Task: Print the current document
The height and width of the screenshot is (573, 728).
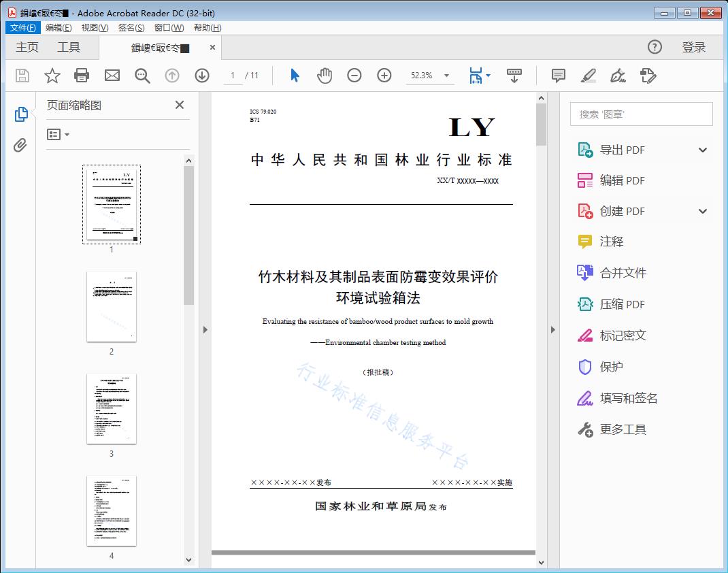Action: point(82,76)
